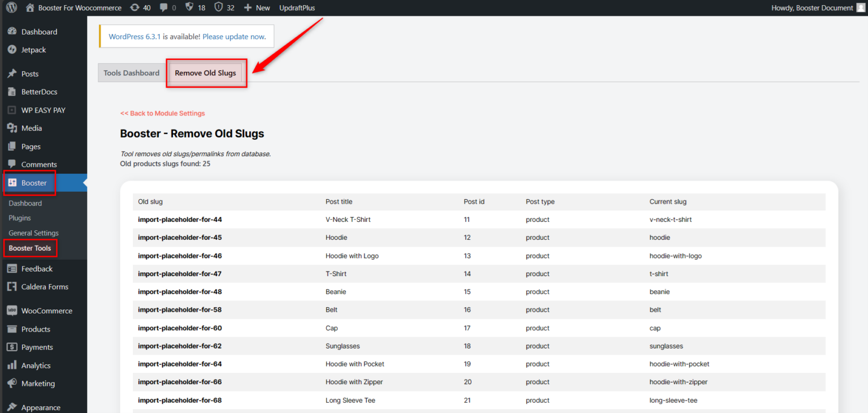The width and height of the screenshot is (868, 413).
Task: Click the Jetpack icon in sidebar
Action: (12, 50)
